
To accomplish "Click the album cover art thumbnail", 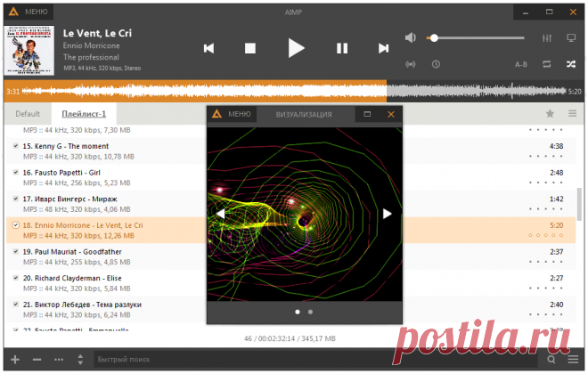I will coord(29,50).
